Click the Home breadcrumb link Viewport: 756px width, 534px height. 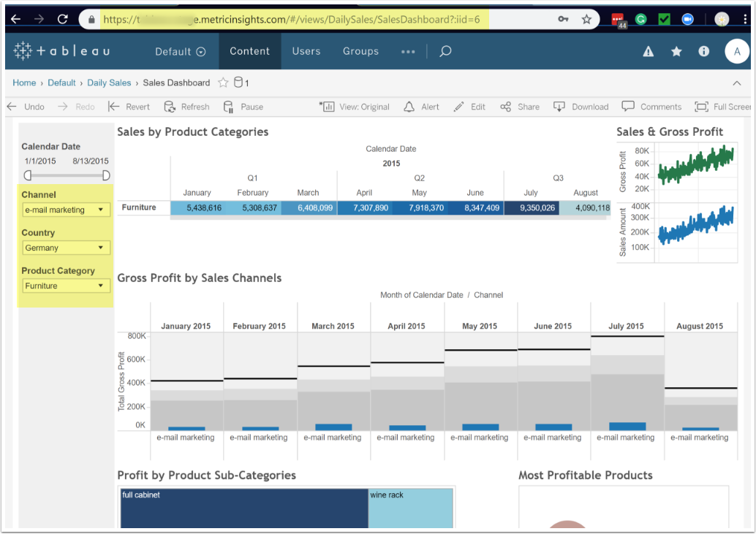click(24, 83)
